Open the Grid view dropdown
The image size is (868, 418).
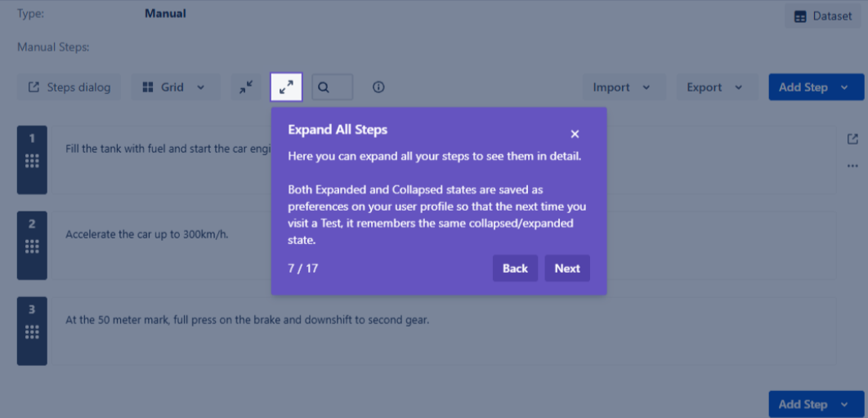[x=175, y=87]
